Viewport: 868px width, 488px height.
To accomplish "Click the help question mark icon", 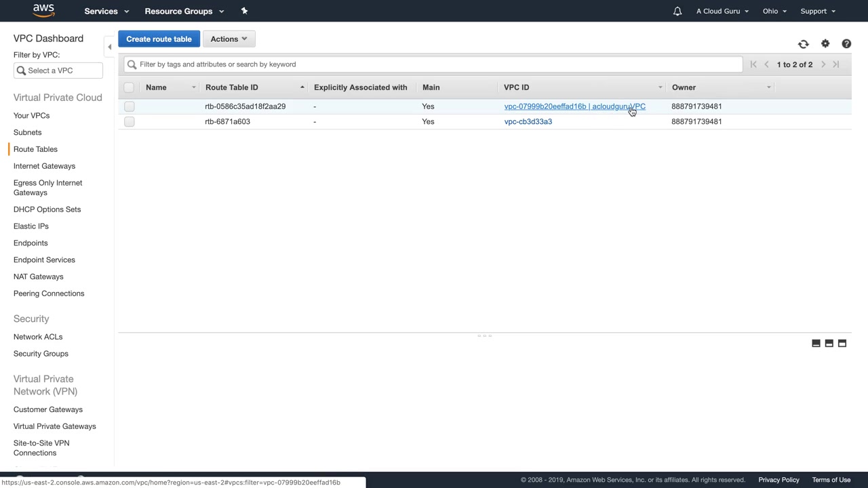I will click(x=846, y=44).
